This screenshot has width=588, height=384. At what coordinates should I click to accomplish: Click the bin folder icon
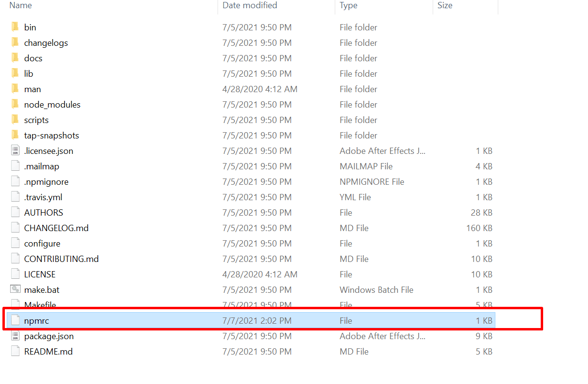point(15,27)
